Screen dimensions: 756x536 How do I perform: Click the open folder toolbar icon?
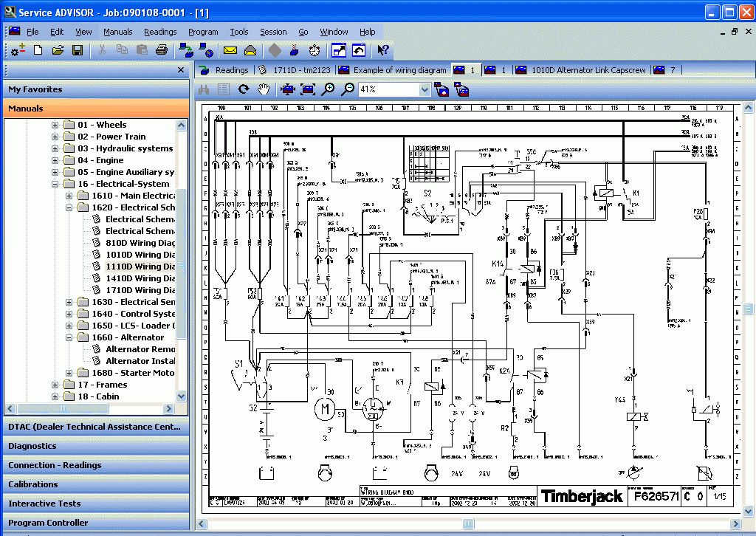58,50
